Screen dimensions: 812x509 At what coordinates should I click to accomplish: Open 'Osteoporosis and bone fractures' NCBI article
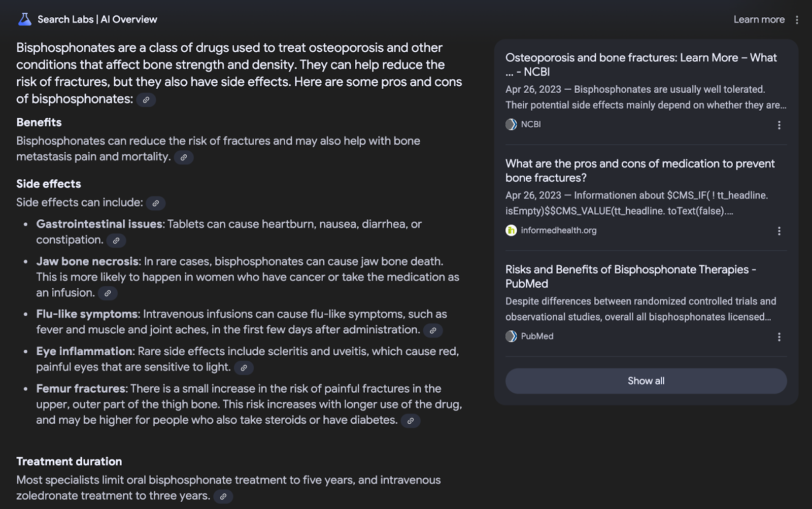tap(641, 64)
